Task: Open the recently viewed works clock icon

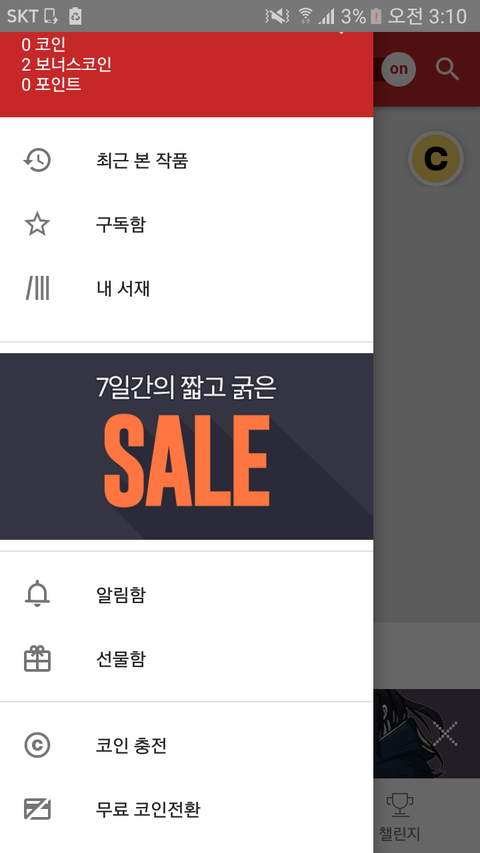Action: pyautogui.click(x=37, y=160)
